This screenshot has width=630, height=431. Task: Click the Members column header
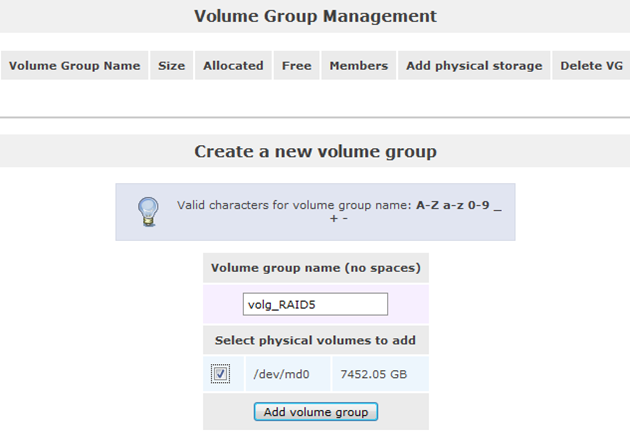pos(358,66)
